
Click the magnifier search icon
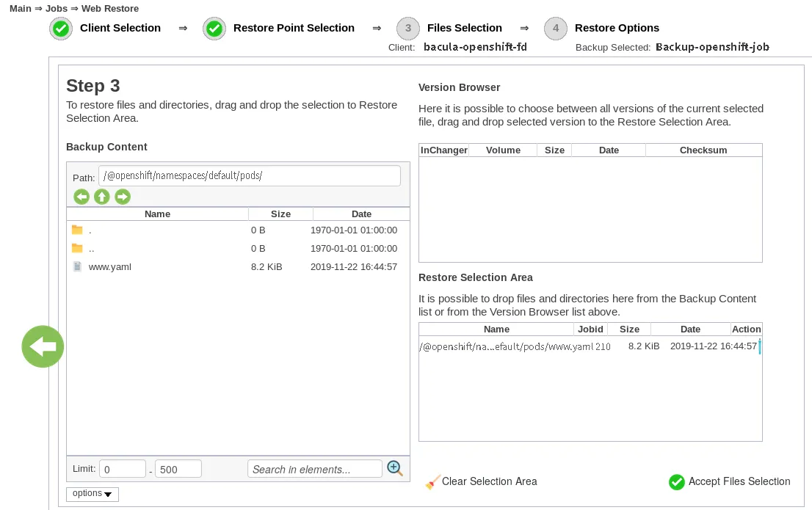click(x=395, y=468)
